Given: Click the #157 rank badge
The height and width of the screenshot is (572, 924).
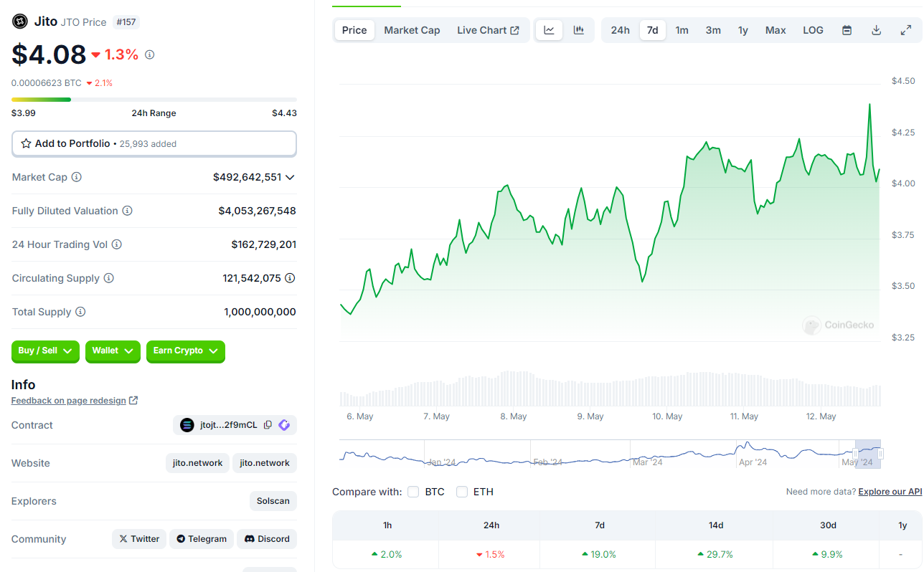Looking at the screenshot, I should (x=126, y=22).
